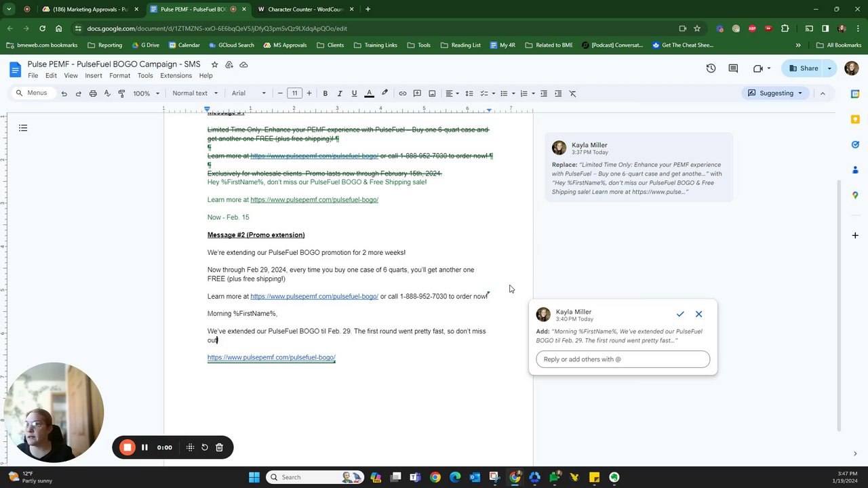The image size is (868, 488).
Task: Hide the menus with the collapse arrow
Action: (x=823, y=94)
